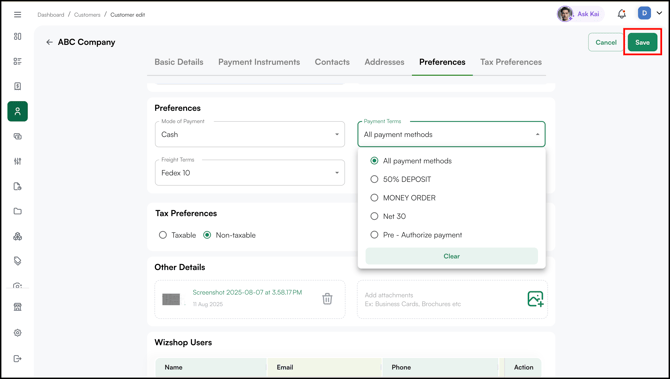Open the sliders adjustment icon in sidebar
The height and width of the screenshot is (379, 670).
[x=18, y=161]
